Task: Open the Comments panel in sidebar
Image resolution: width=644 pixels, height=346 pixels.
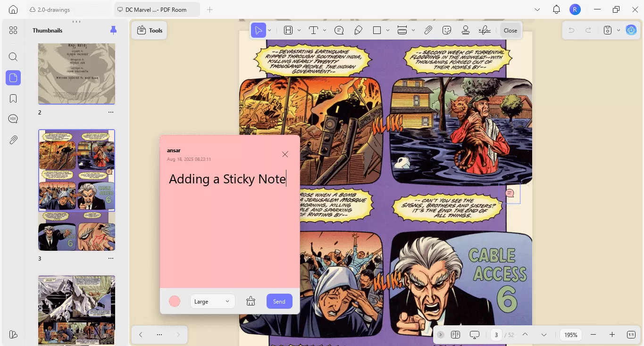Action: [13, 119]
